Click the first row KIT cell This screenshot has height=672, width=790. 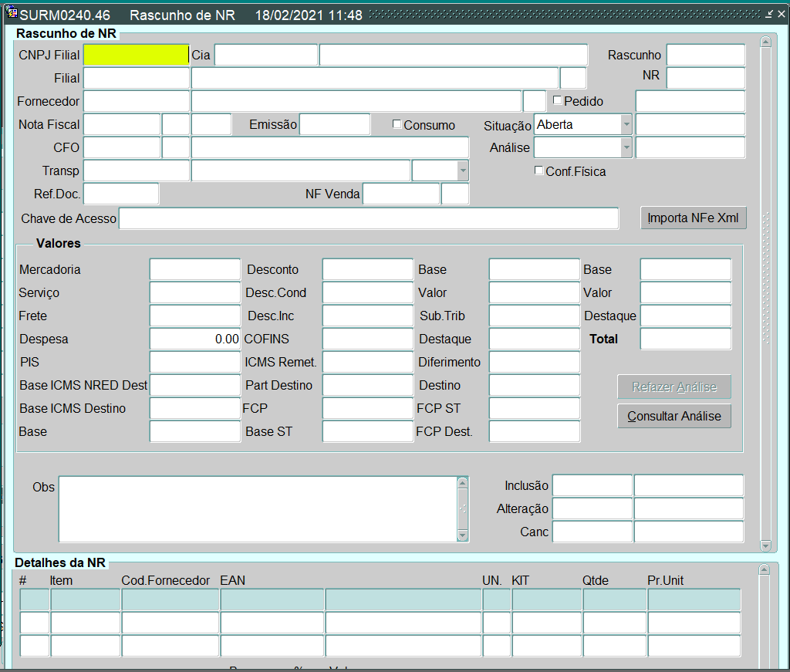tap(547, 600)
